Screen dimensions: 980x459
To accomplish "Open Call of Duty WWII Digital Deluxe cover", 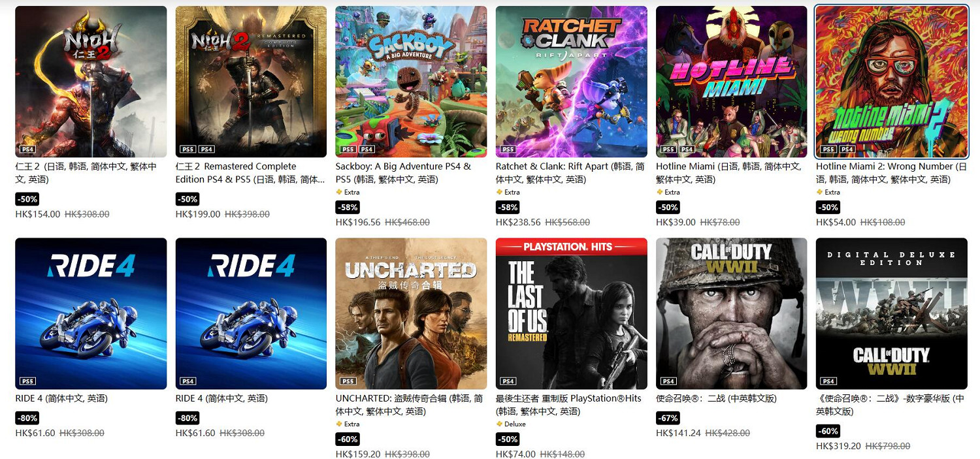I will point(892,313).
